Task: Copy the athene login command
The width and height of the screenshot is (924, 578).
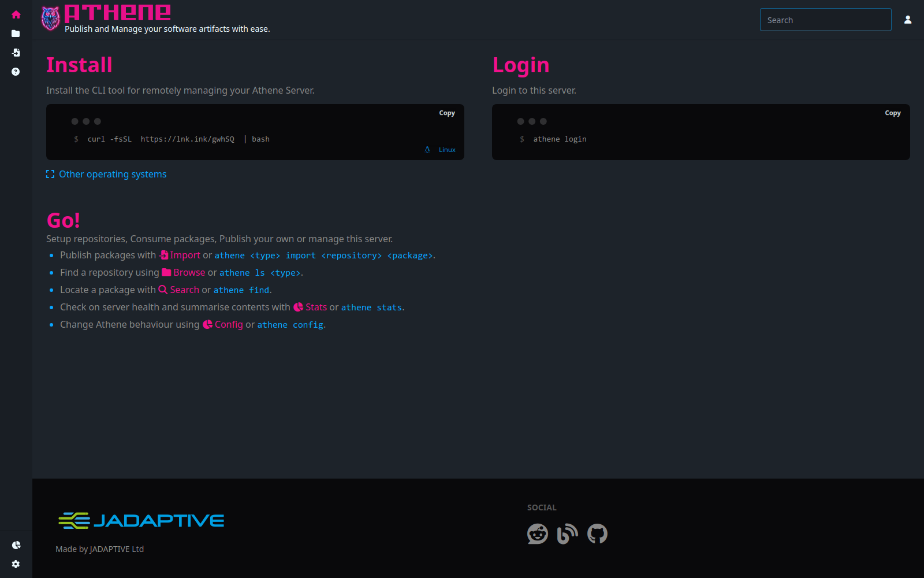Action: coord(893,113)
